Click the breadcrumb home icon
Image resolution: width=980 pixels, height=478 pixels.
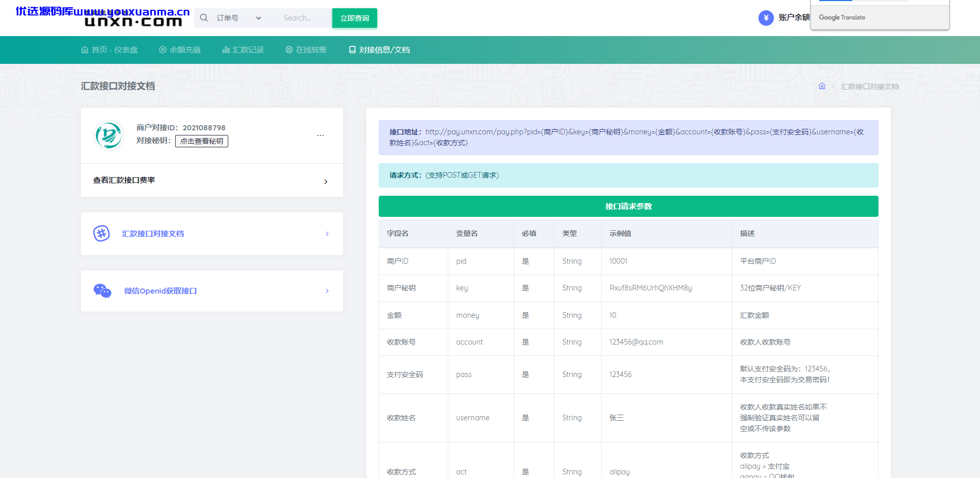[822, 86]
